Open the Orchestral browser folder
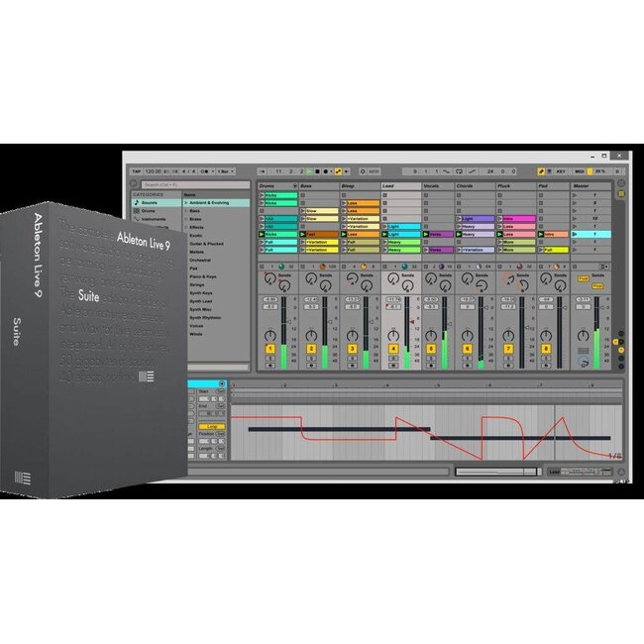 click(x=199, y=260)
